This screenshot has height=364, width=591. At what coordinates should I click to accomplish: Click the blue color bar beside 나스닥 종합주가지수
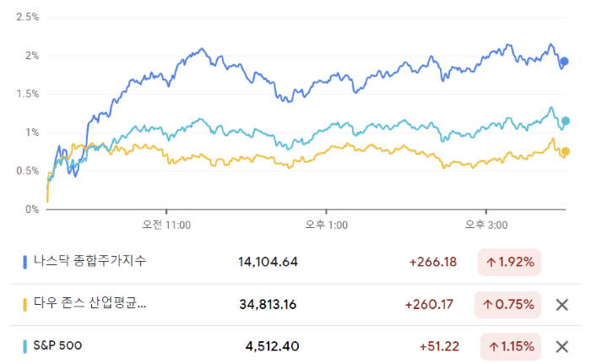click(x=25, y=262)
